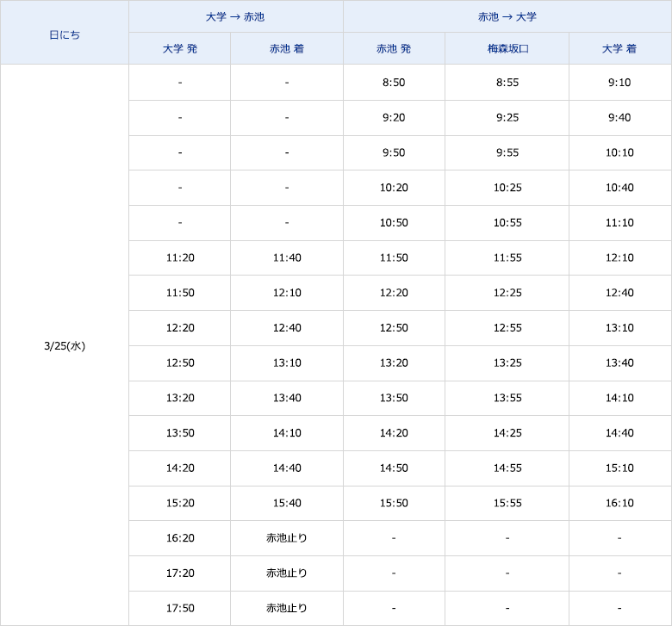Click the 15:55 梅森坂口 time cell
This screenshot has width=672, height=626.
coord(507,503)
